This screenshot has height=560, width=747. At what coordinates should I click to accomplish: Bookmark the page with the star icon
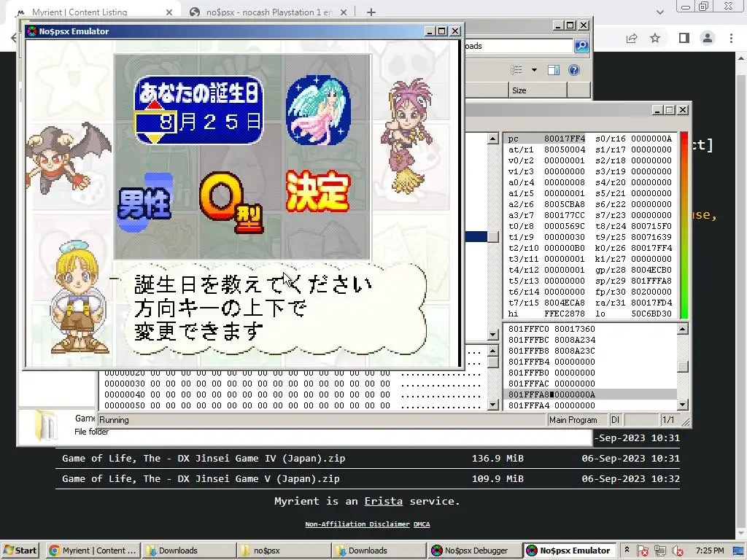pyautogui.click(x=655, y=38)
